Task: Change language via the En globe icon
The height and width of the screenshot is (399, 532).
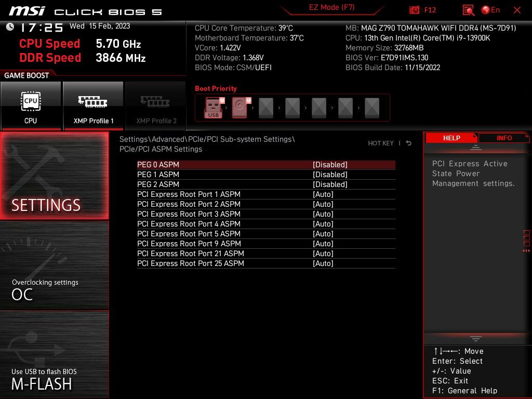Action: click(490, 10)
